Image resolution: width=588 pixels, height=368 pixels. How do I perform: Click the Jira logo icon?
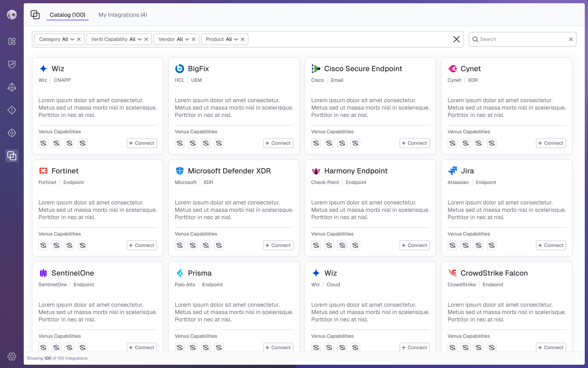[452, 171]
